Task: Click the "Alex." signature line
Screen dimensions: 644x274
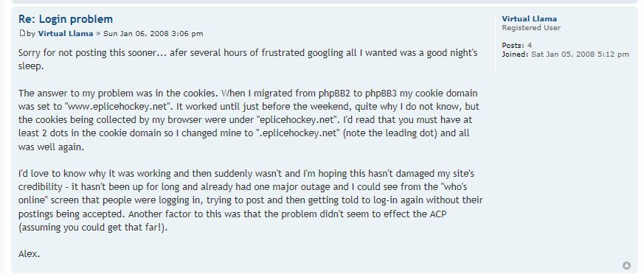Action: (x=30, y=254)
